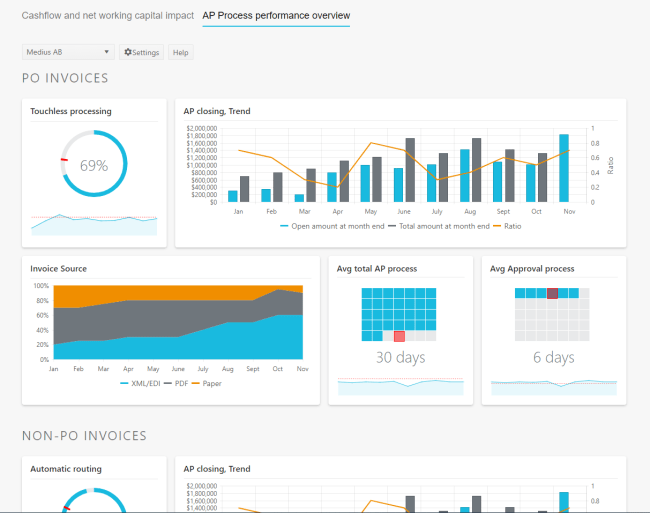Toggle PDF legend in Invoice Source
Viewport: 650px width, 513px height.
click(x=176, y=384)
